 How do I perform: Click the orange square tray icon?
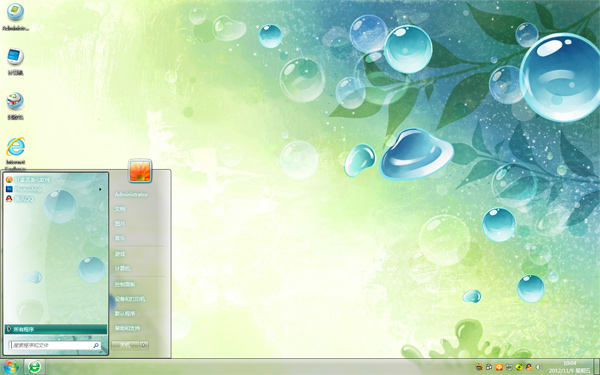click(x=499, y=367)
